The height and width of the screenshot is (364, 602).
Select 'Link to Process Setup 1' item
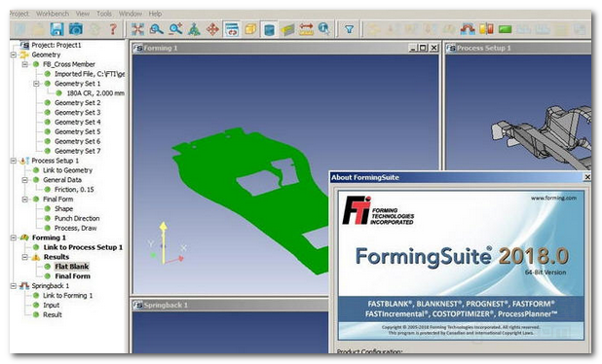(83, 247)
